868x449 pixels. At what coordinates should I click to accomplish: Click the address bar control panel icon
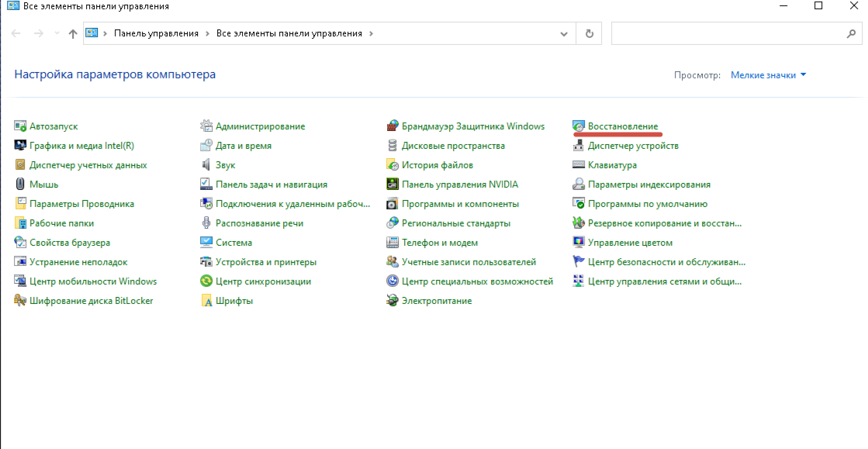click(x=92, y=33)
